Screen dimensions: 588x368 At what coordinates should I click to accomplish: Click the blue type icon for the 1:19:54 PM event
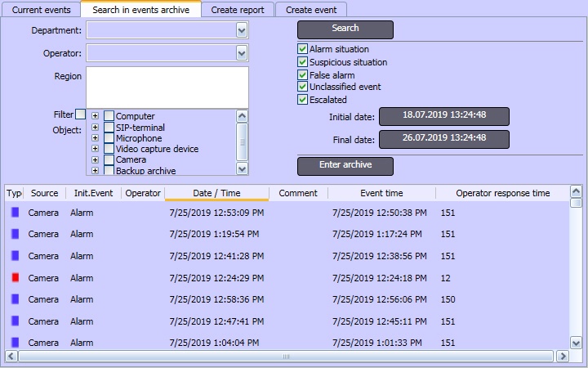pos(15,234)
